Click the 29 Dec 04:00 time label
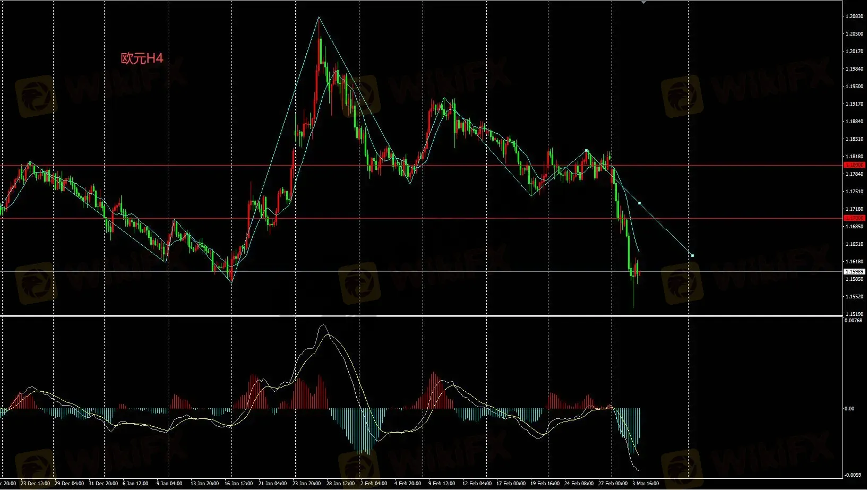This screenshot has width=868, height=490. [x=70, y=484]
